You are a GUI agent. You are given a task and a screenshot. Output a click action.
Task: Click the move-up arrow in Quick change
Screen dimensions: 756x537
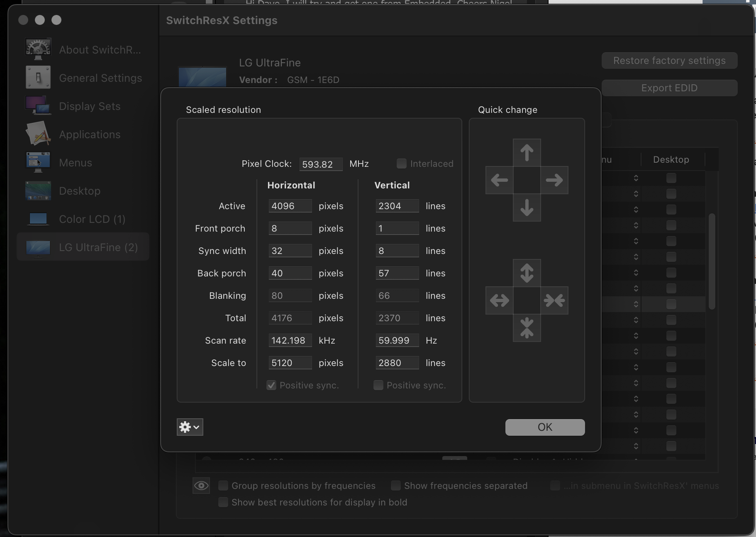point(527,152)
